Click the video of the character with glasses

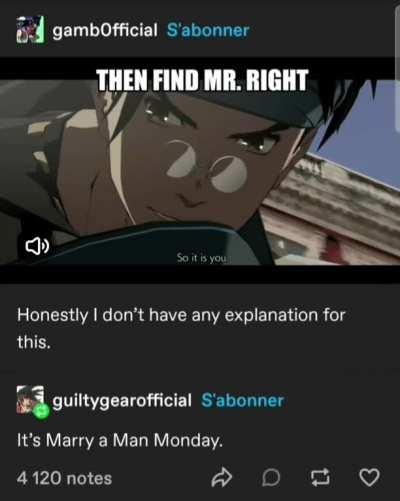tap(200, 171)
